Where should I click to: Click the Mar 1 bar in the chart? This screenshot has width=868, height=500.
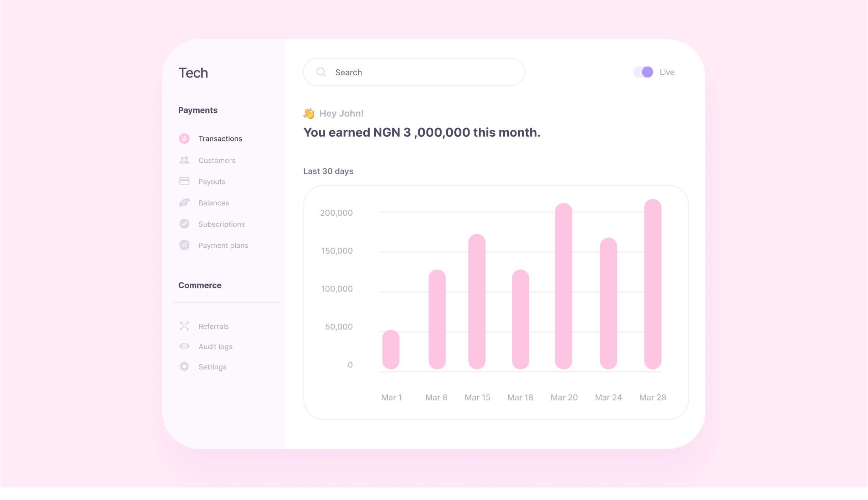391,350
